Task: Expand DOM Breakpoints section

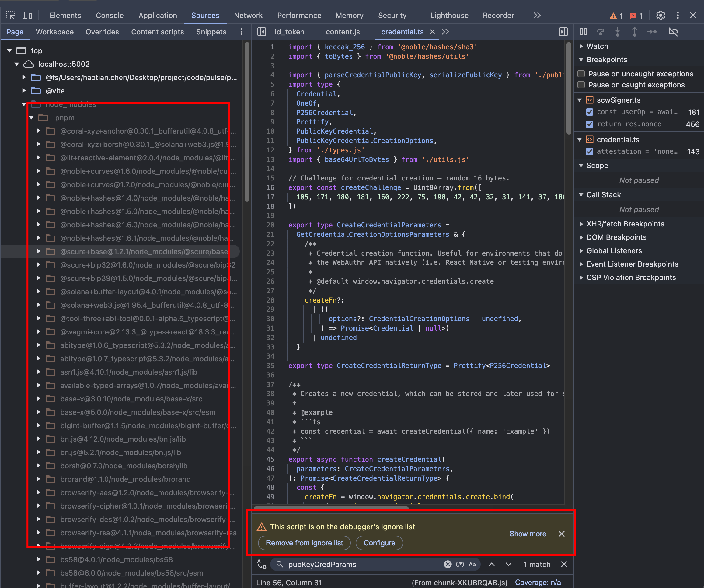Action: tap(581, 237)
